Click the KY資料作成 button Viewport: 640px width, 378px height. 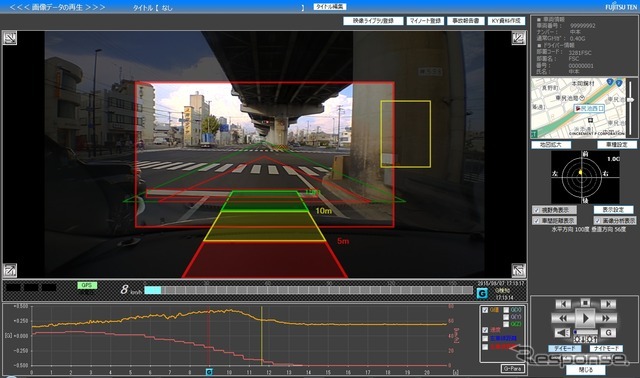click(x=506, y=21)
